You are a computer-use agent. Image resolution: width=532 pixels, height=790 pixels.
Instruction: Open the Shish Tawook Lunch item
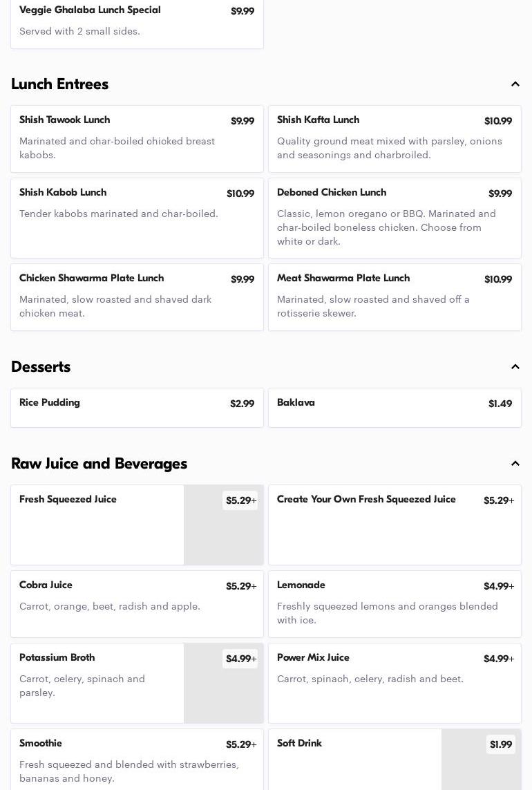tap(137, 139)
